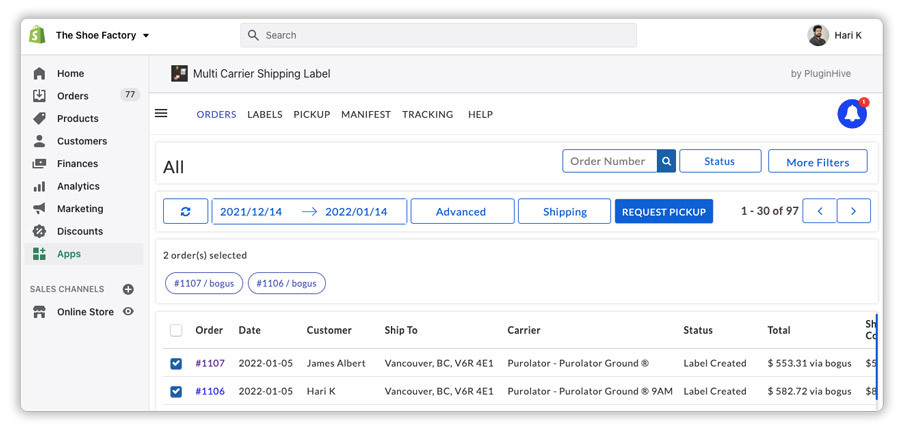
Task: Open More Filters
Action: (817, 162)
